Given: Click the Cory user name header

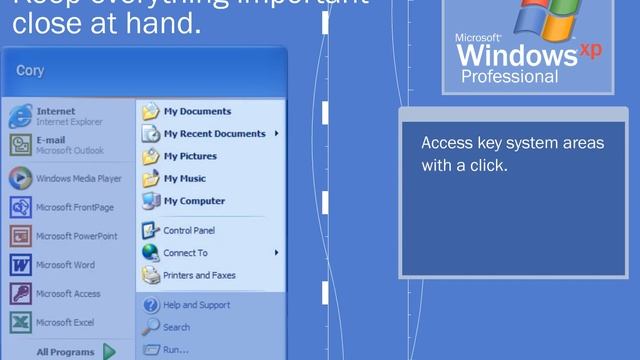Looking at the screenshot, I should [30, 71].
